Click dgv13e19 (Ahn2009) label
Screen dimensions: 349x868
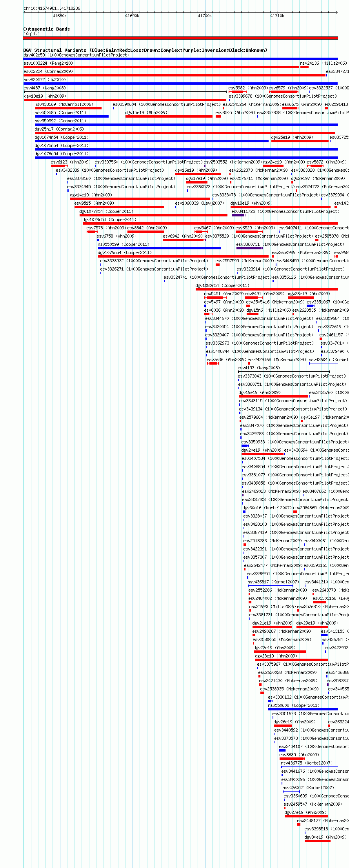point(45,96)
